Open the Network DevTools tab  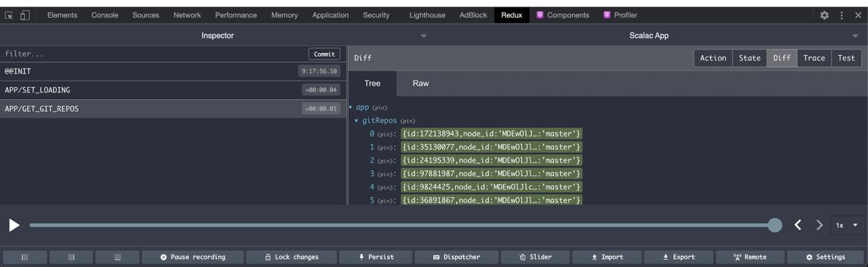[187, 15]
